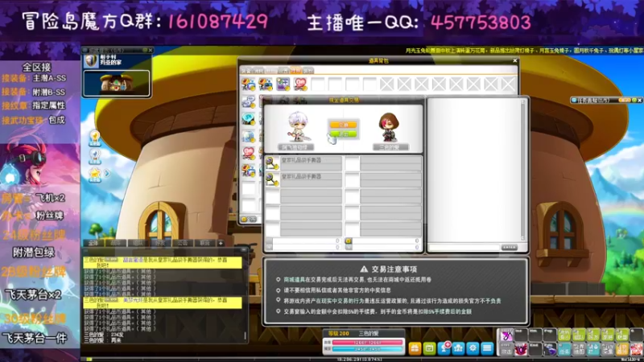
Task: Click the yellow lightbulb quest notifier icon
Action: tap(95, 138)
